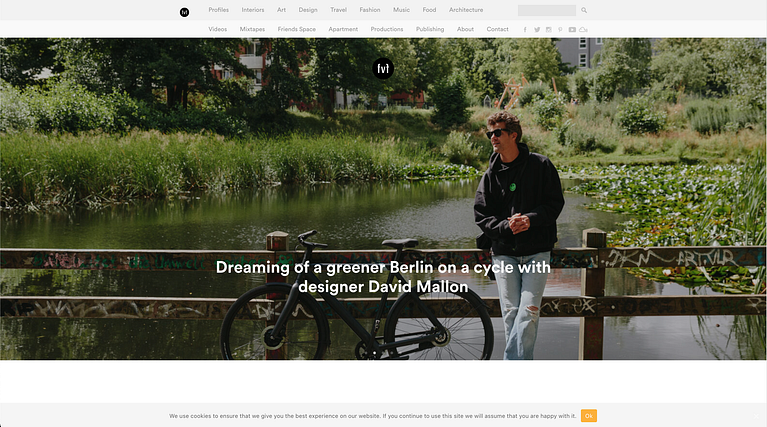This screenshot has width=767, height=427.
Task: Open the Mixtapes page
Action: tap(252, 29)
